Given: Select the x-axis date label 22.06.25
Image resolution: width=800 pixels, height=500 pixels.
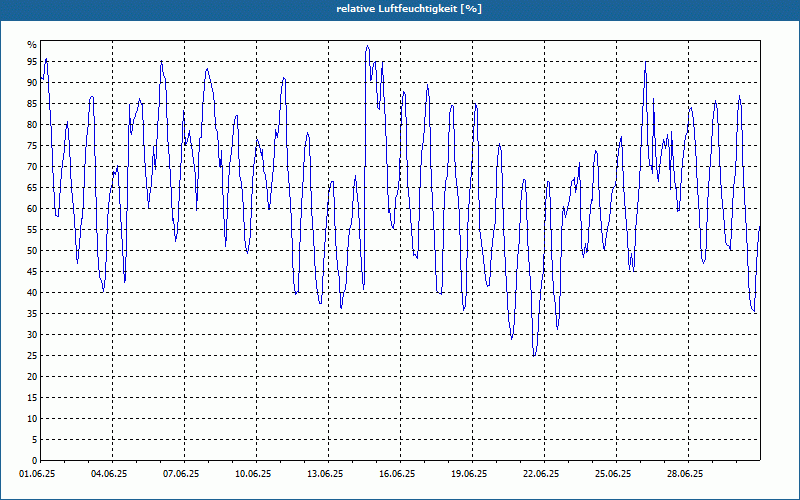Looking at the screenshot, I should click(x=541, y=474).
